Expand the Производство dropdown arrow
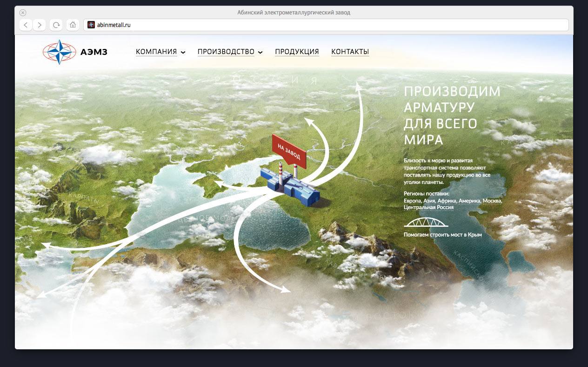Image resolution: width=588 pixels, height=367 pixels. [x=260, y=52]
